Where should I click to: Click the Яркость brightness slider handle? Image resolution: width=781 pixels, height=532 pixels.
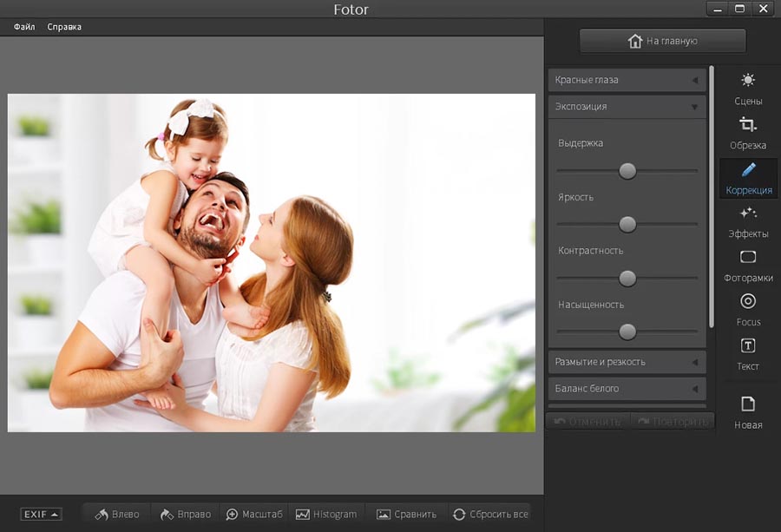point(627,225)
